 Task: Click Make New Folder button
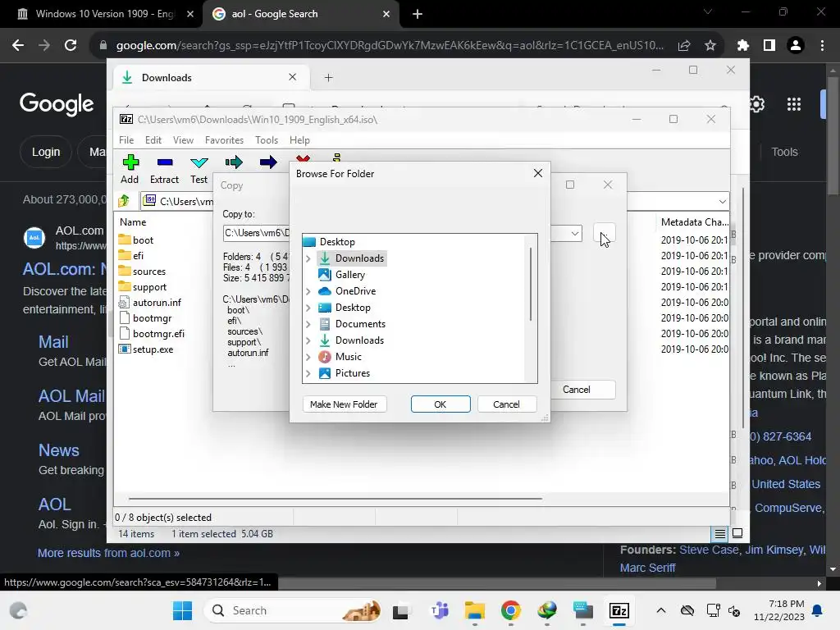344,404
